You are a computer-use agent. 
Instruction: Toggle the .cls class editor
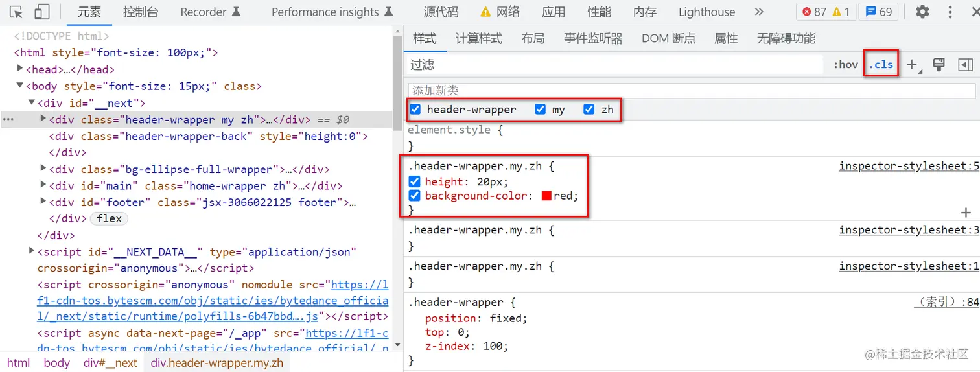tap(881, 64)
